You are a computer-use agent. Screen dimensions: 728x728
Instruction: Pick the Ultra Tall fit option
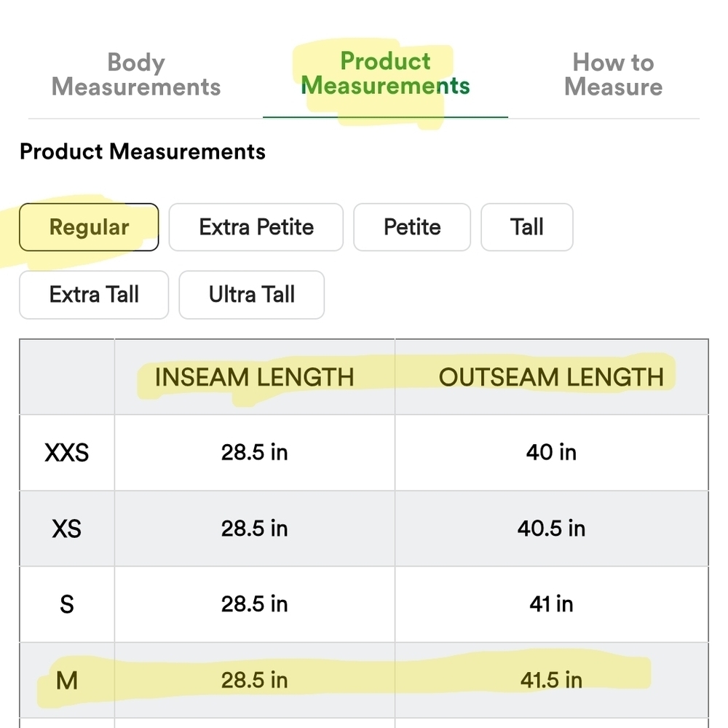[x=252, y=295]
